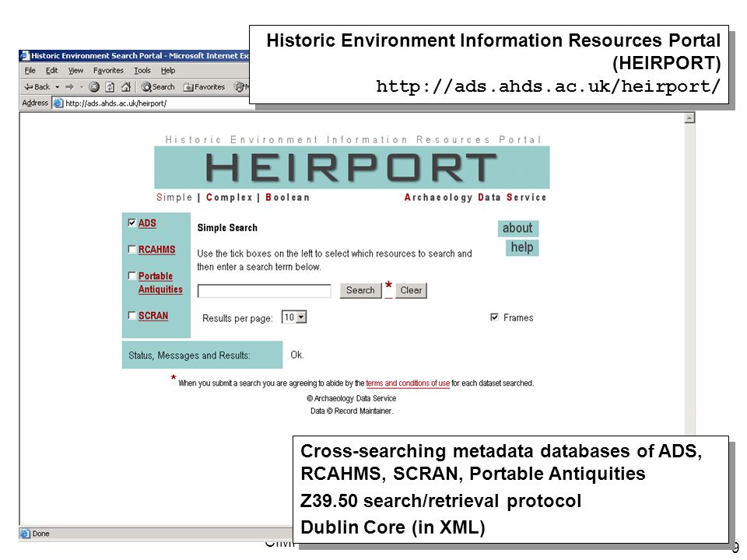Viewport: 747px width, 560px height.
Task: Open the Results per page dropdown
Action: [294, 317]
